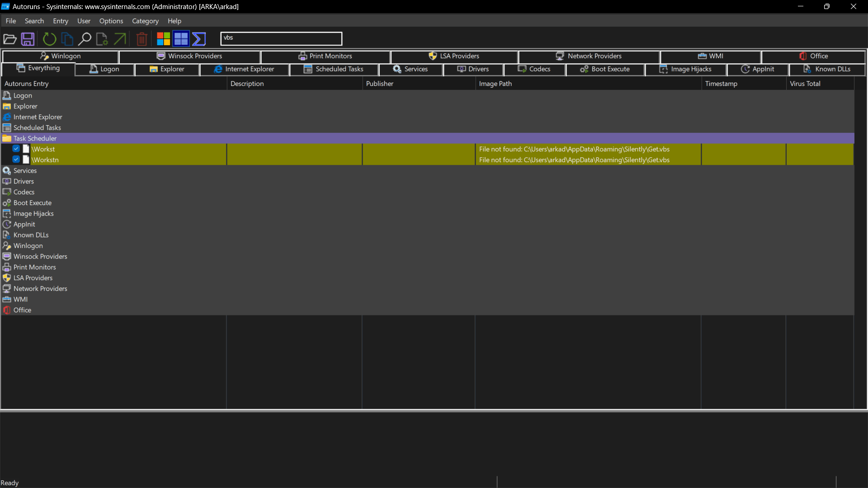Switch to the Office tab
This screenshot has height=488, width=868.
click(x=813, y=56)
